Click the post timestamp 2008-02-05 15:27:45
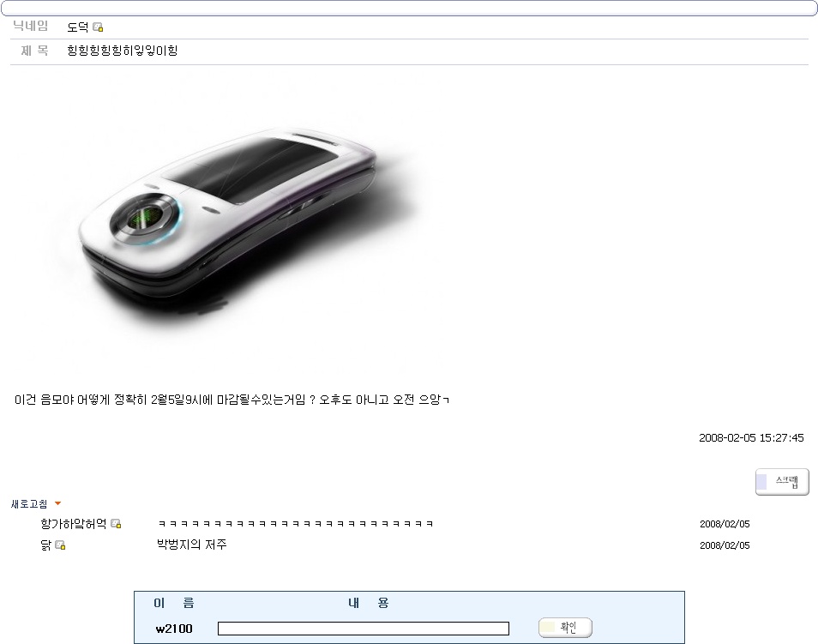818x644 pixels. tap(751, 438)
